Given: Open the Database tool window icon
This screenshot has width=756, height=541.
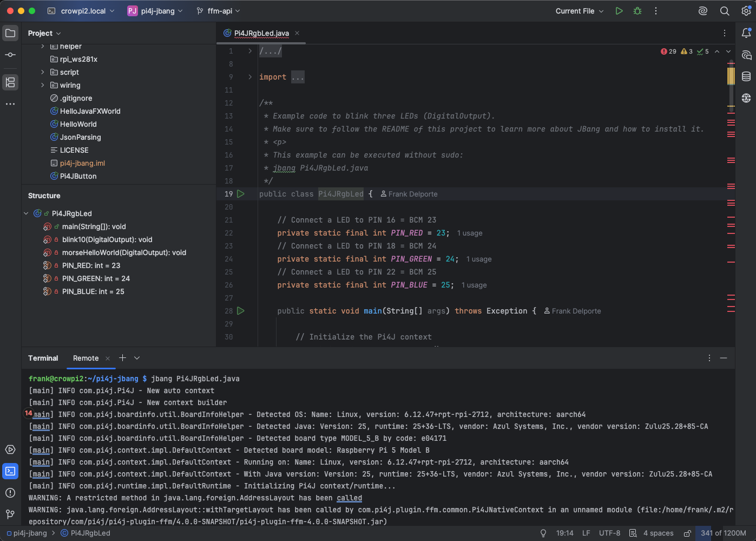Looking at the screenshot, I should (x=746, y=76).
